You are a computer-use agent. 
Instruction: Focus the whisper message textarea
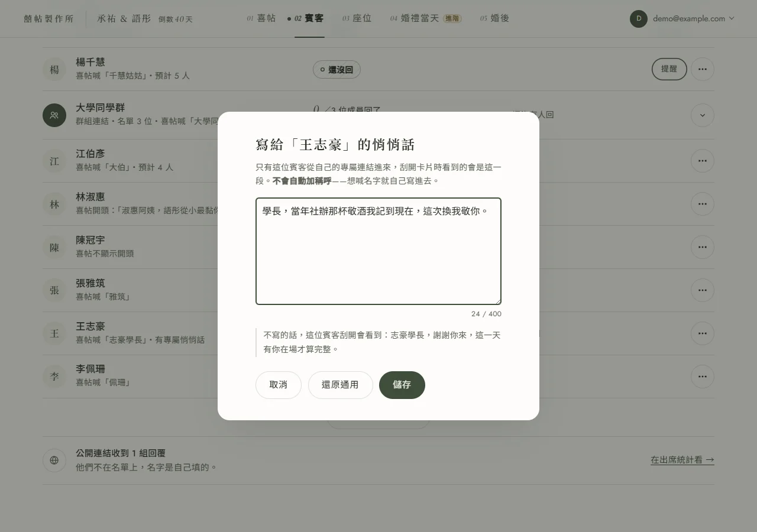coord(378,251)
